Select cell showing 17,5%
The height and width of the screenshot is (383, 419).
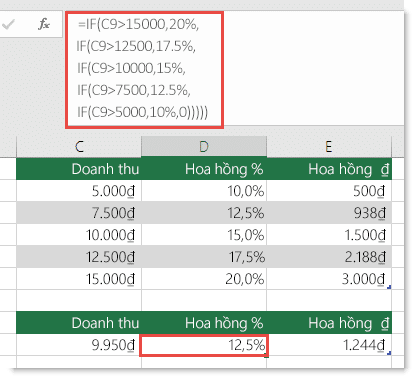[x=204, y=257]
